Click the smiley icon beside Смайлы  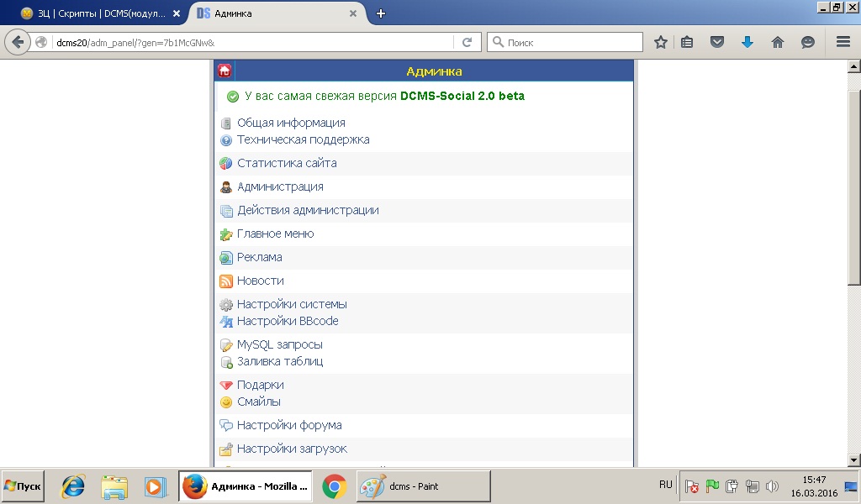(225, 402)
